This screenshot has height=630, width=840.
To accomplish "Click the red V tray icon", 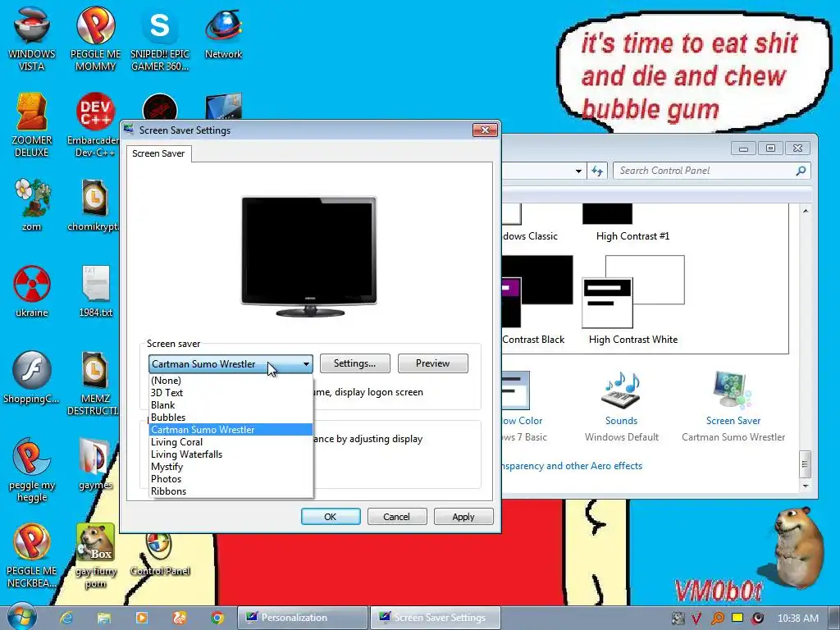I will pos(696,619).
